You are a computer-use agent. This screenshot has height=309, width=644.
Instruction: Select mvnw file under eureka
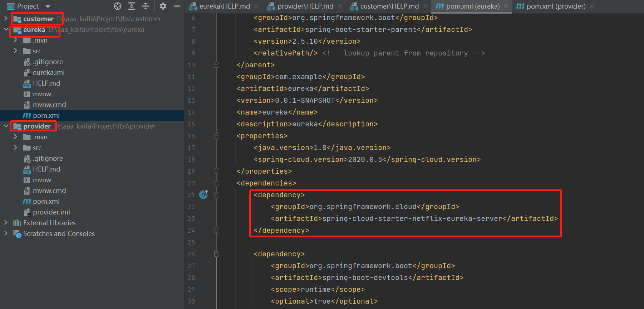click(x=42, y=94)
